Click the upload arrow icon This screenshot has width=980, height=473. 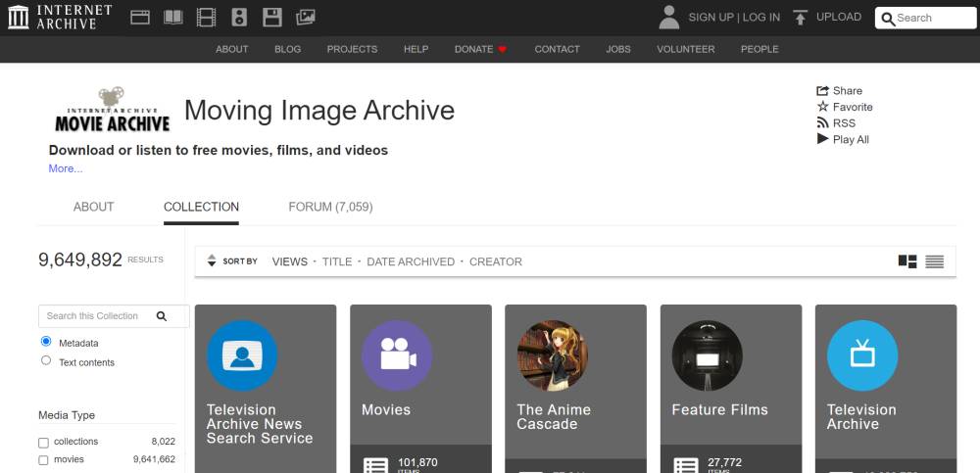800,18
